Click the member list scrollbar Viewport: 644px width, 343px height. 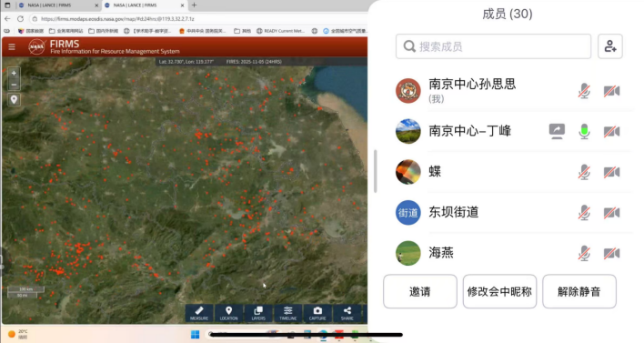(x=375, y=171)
